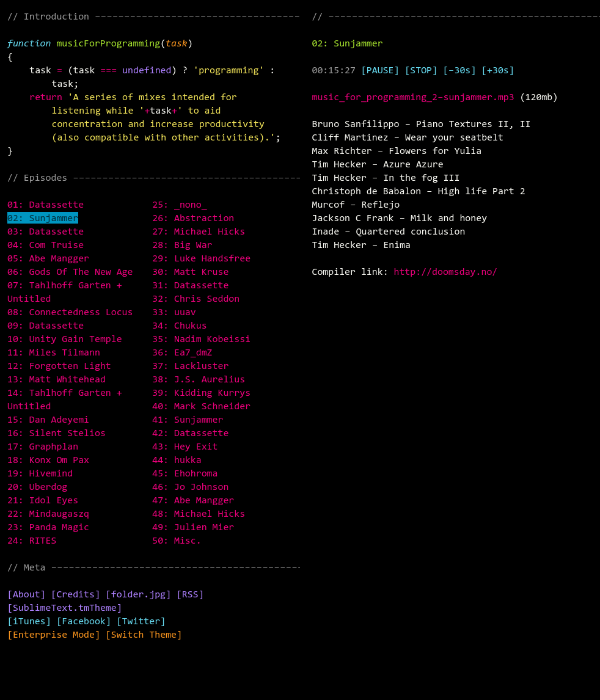Open episode 28: Big War
Viewport: 600px width, 700px height.
coord(182,245)
